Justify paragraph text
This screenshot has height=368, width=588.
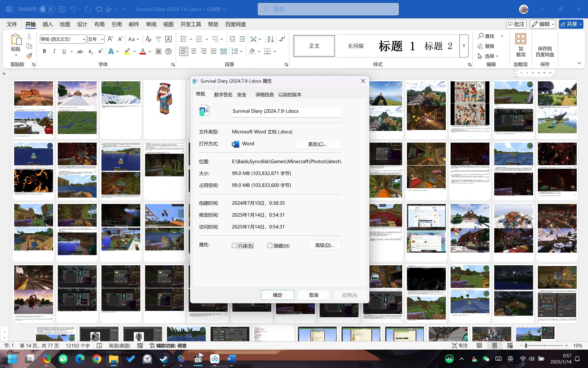[214, 51]
